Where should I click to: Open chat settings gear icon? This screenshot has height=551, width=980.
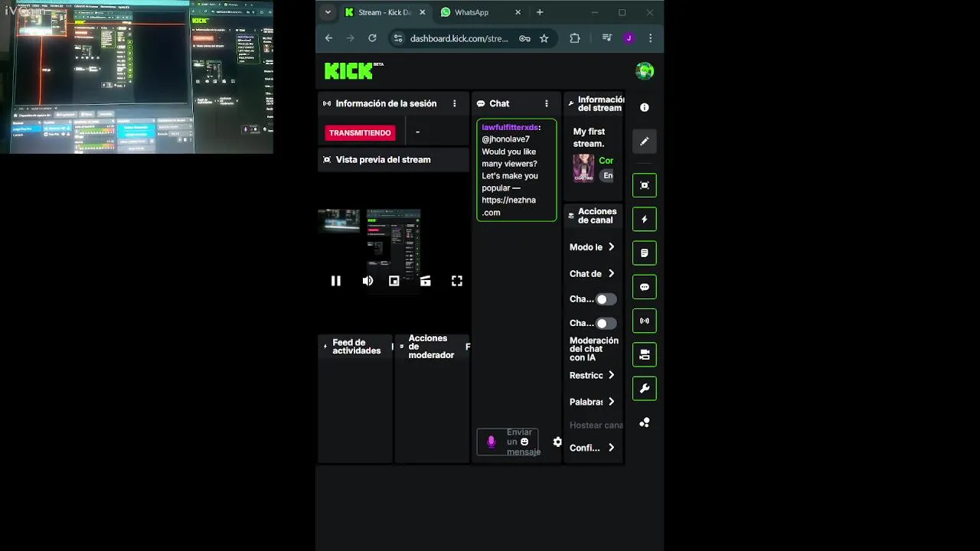pos(557,442)
